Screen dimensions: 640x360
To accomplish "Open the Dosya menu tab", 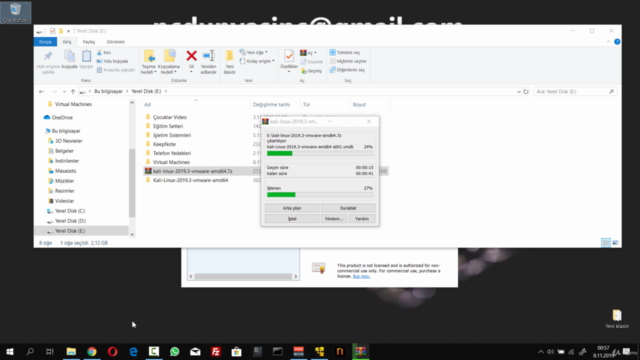I will pyautogui.click(x=45, y=42).
